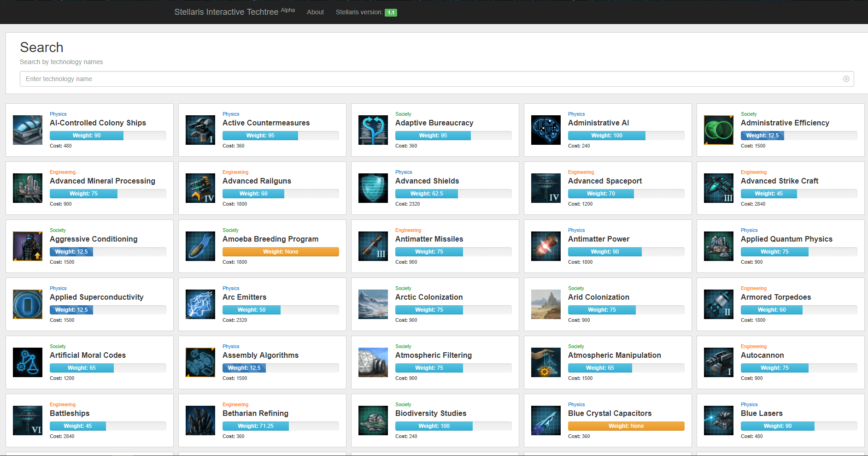The image size is (868, 456).
Task: Click the AI-Controlled Colony Ships icon
Action: [x=28, y=130]
